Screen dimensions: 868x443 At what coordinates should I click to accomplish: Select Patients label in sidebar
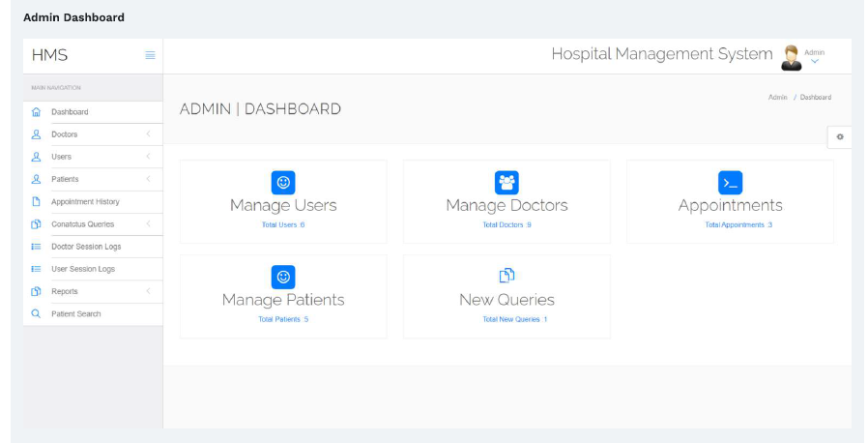coord(65,179)
